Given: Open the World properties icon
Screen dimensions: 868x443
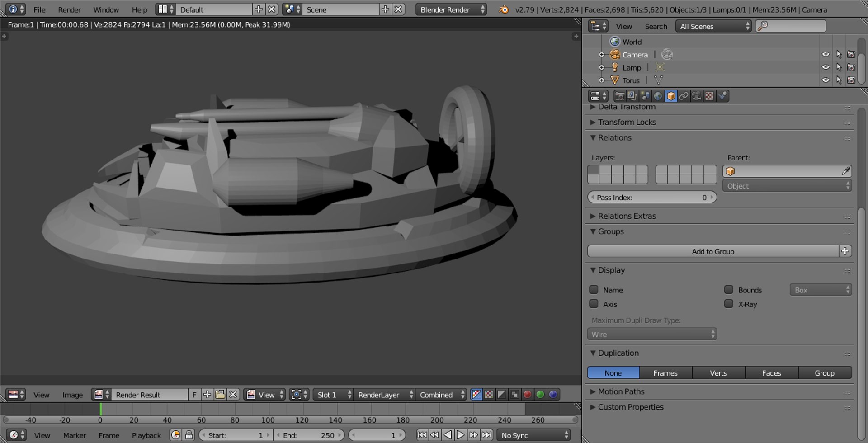Looking at the screenshot, I should coord(658,96).
